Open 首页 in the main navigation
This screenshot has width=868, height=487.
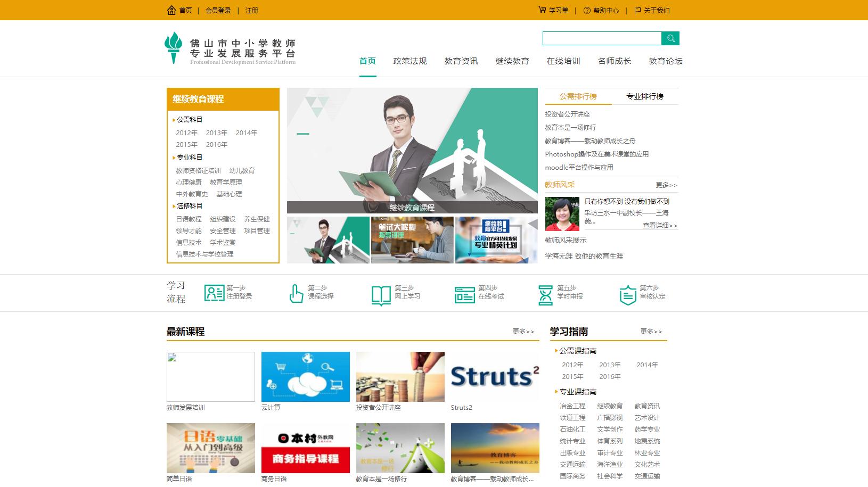[x=367, y=61]
